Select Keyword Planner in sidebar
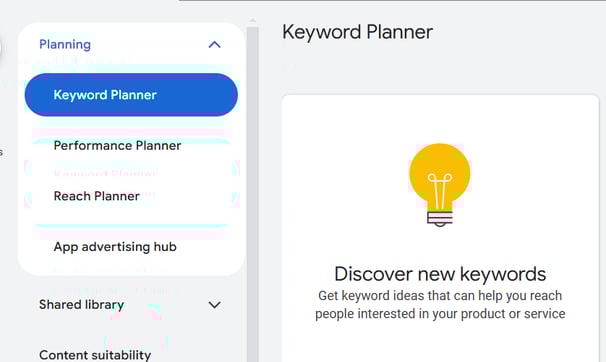Screen dimensions: 606x362 point(131,95)
